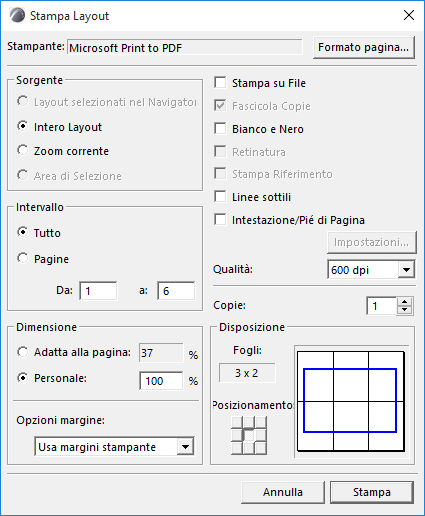Click the sheet layout preview thumbnail
Image resolution: width=425 pixels, height=516 pixels.
[x=351, y=401]
